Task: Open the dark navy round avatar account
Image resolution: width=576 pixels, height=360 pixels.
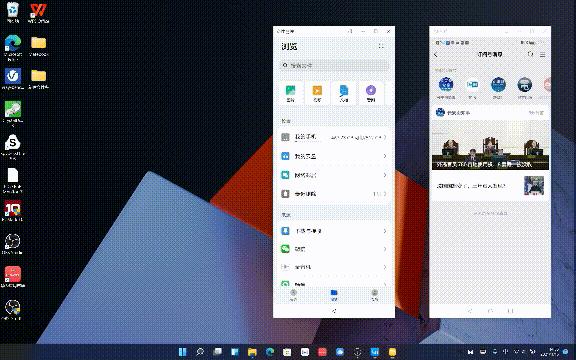Action: click(x=525, y=84)
